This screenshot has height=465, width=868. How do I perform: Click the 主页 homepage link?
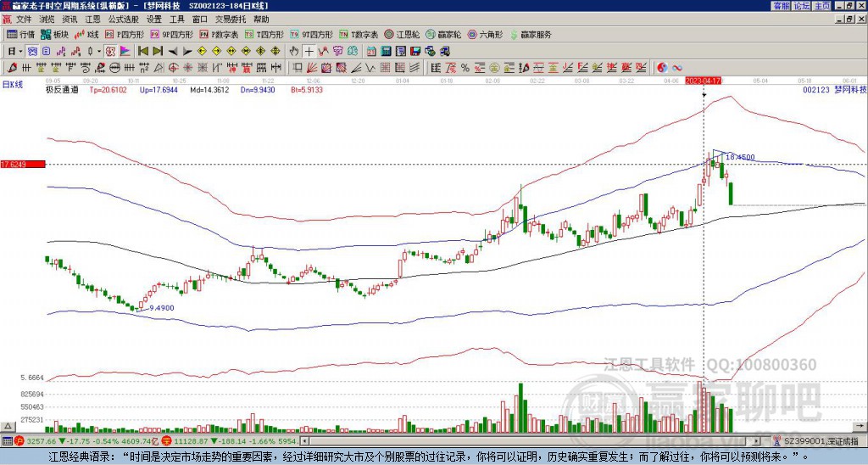click(x=822, y=6)
